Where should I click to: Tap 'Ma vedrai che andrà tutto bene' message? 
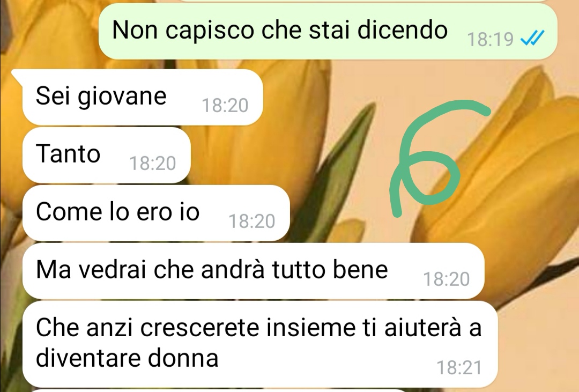click(253, 271)
